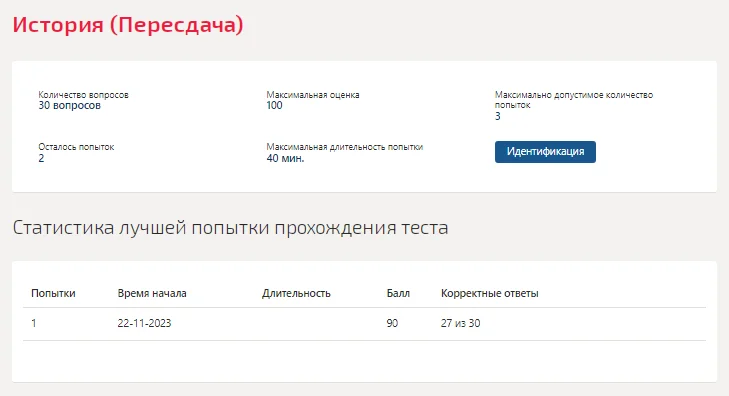Click the Статистика лучшей попытки heading
The image size is (729, 396).
[230, 228]
